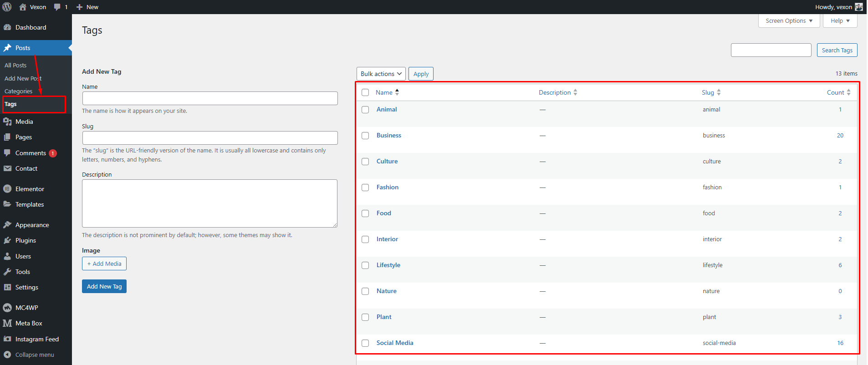The image size is (868, 365).
Task: Click the Settings sliders icon
Action: coord(7,287)
